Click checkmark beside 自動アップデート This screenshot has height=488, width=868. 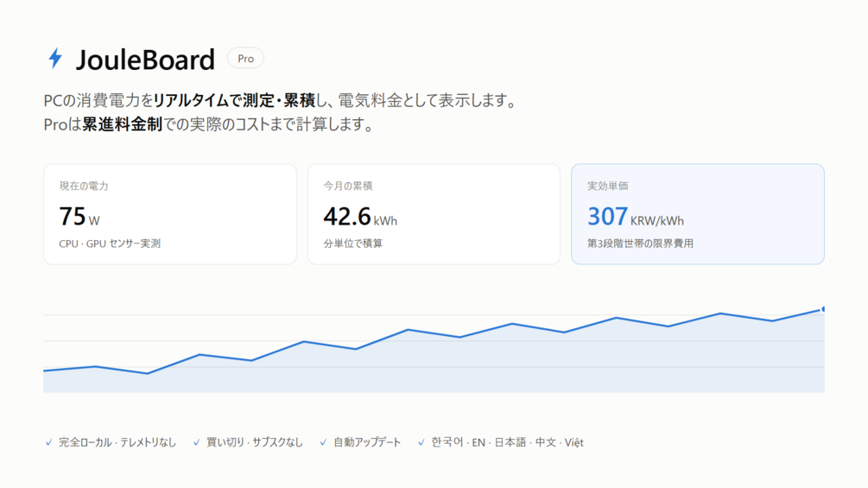323,442
